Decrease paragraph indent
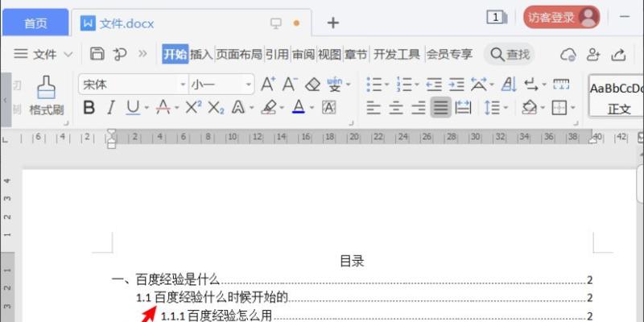644x322 pixels. [x=434, y=85]
